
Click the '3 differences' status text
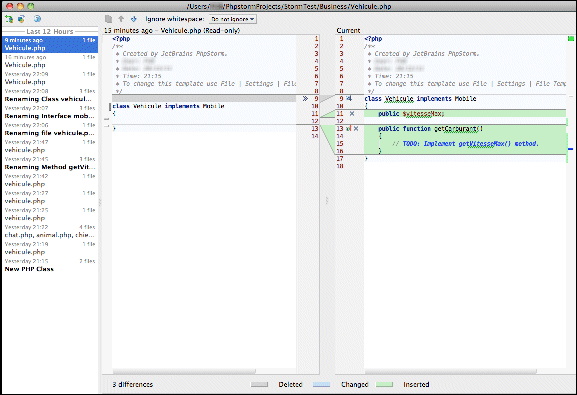point(132,384)
